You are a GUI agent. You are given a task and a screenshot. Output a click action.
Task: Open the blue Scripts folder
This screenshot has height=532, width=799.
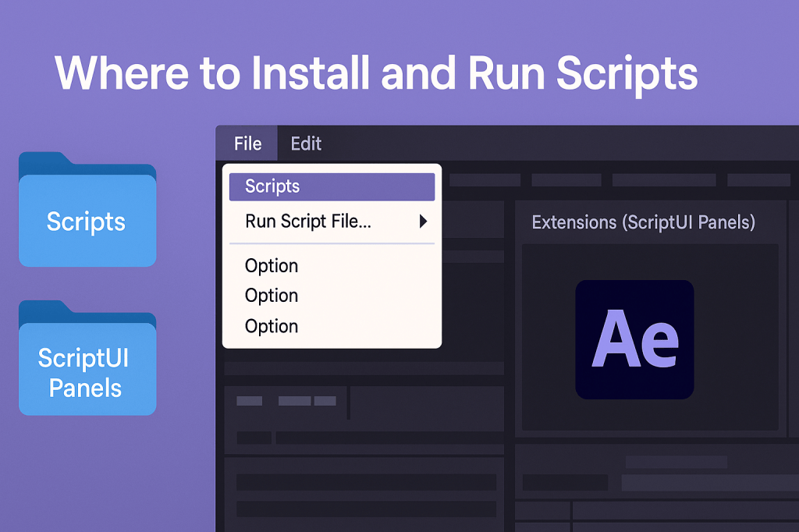(87, 209)
